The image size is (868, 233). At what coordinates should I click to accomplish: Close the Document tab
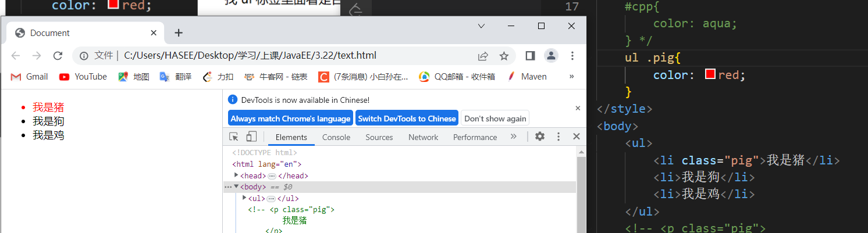pos(154,33)
